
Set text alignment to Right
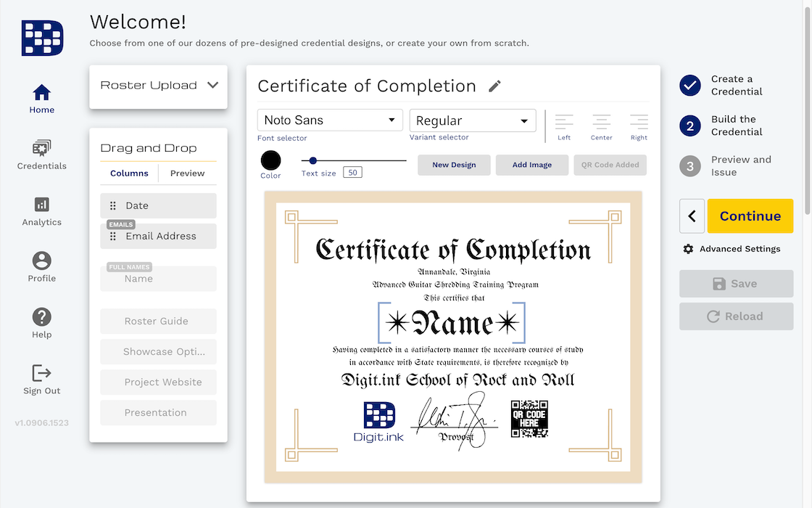tap(638, 123)
